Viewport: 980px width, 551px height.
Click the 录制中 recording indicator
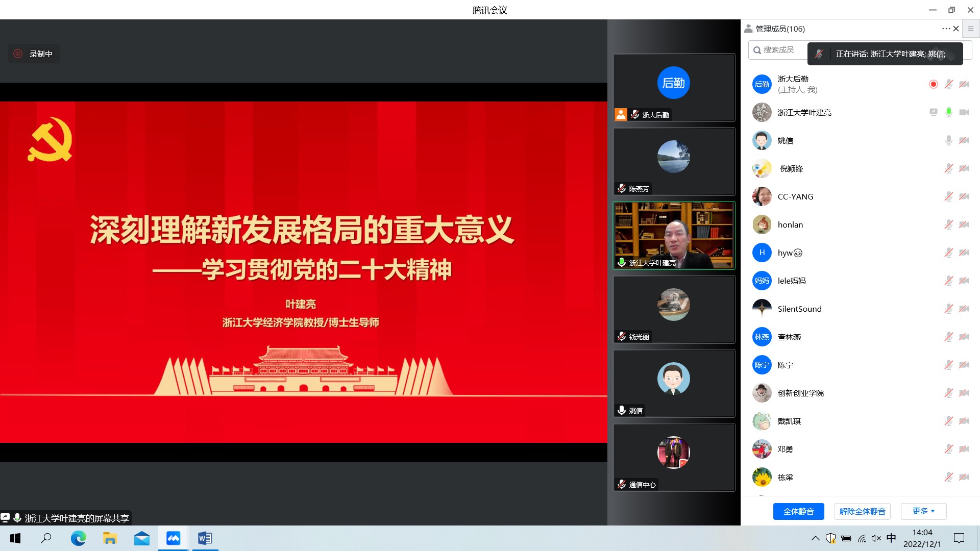coord(34,54)
